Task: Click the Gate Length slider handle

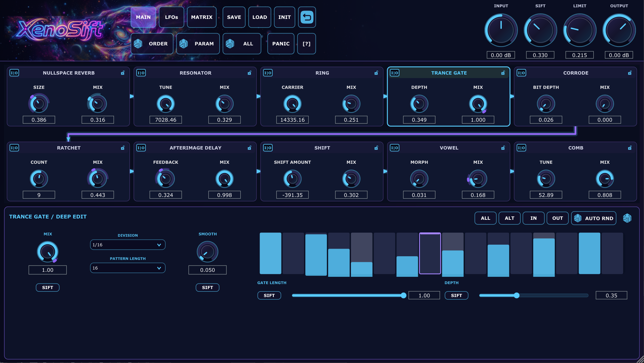Action: 403,295
